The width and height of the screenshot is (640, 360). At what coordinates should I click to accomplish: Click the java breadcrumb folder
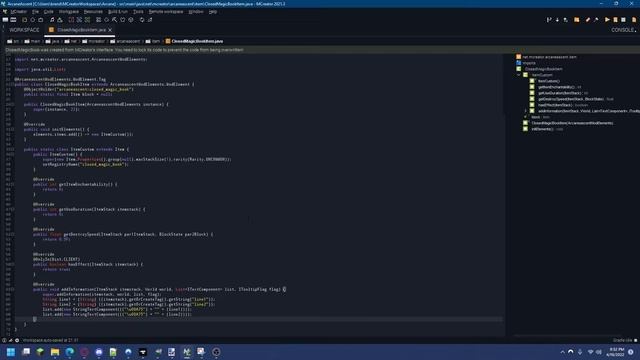[53, 41]
